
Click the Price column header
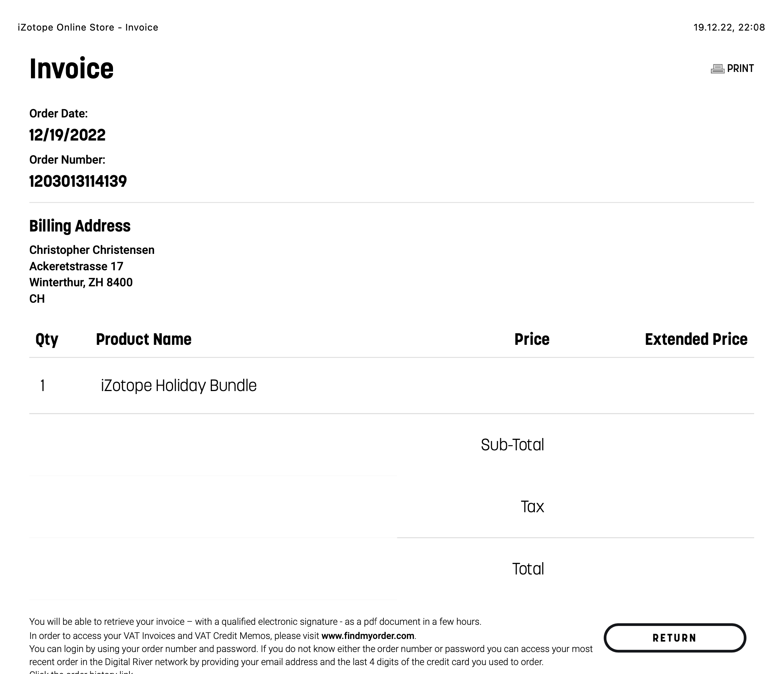click(x=531, y=339)
